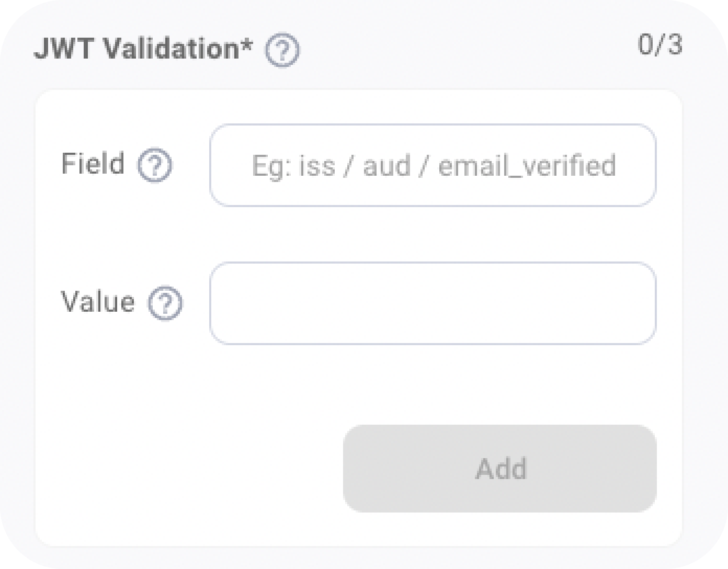The image size is (728, 569).
Task: Click the empty Value text box
Action: tap(433, 303)
